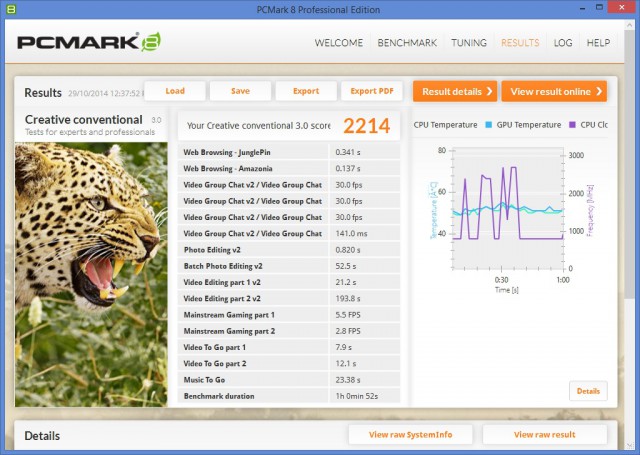The width and height of the screenshot is (640, 455).
Task: Click the 2214 score value
Action: 367,126
